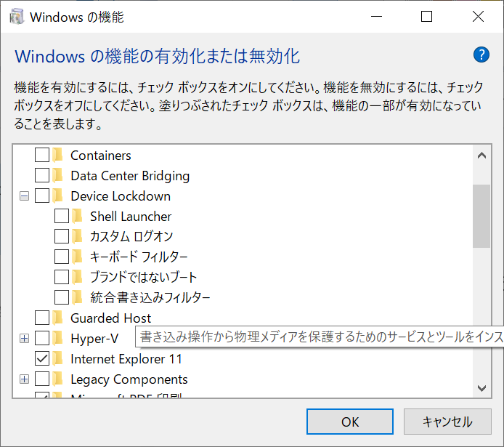Click the Legacy Components folder icon
The image size is (504, 447).
pyautogui.click(x=57, y=379)
